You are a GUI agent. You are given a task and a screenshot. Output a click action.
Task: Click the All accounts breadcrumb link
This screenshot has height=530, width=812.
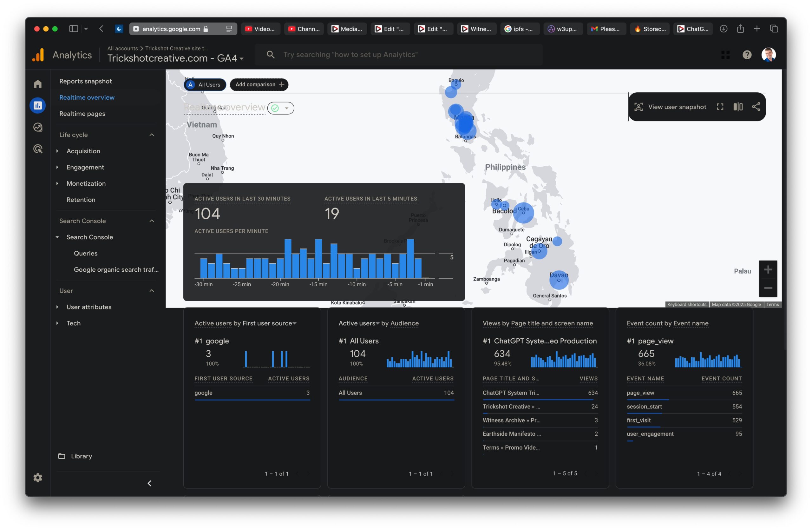tap(122, 49)
